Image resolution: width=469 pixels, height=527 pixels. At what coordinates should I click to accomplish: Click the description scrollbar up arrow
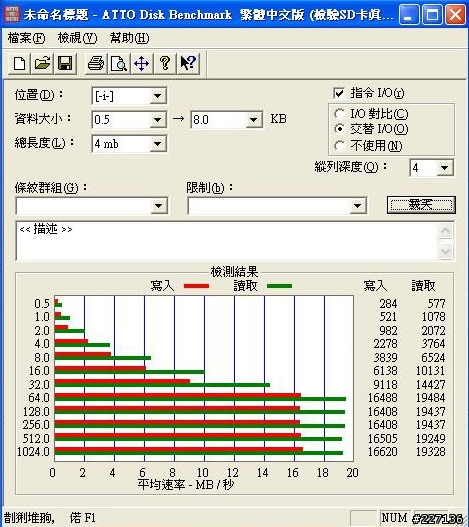click(445, 231)
